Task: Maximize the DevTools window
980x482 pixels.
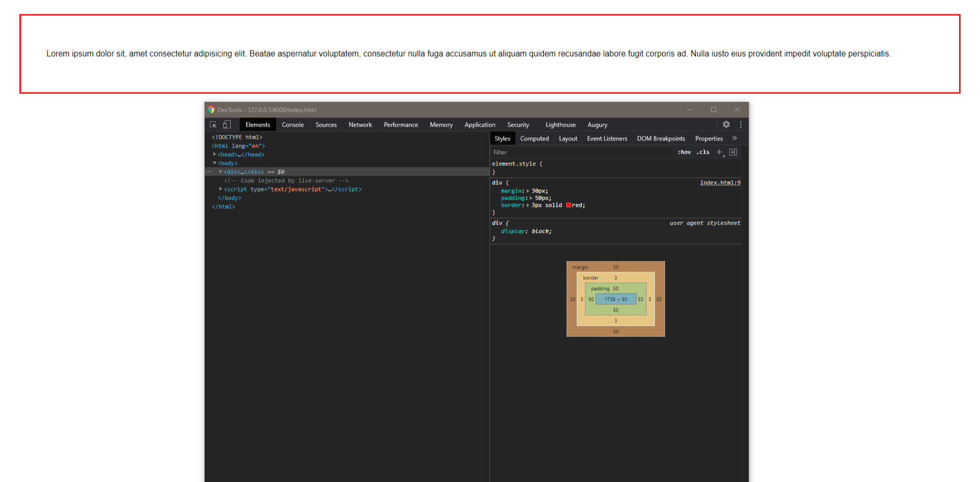Action: click(714, 110)
